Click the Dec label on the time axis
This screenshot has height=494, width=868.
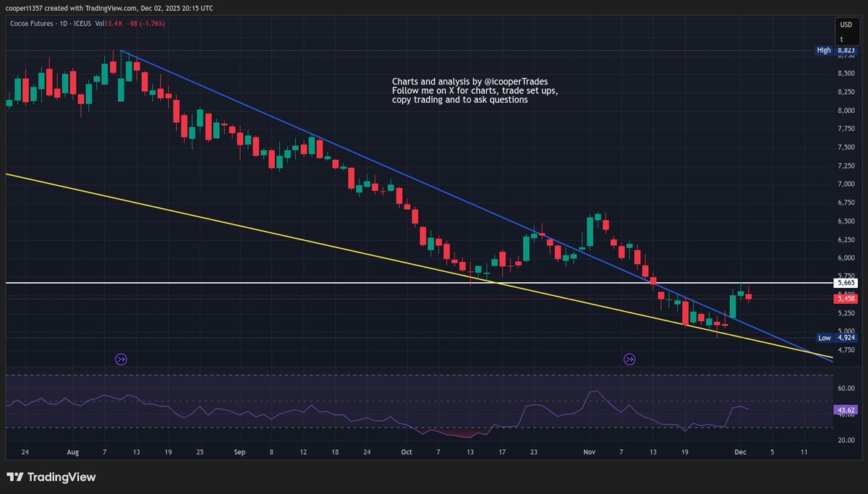point(740,452)
